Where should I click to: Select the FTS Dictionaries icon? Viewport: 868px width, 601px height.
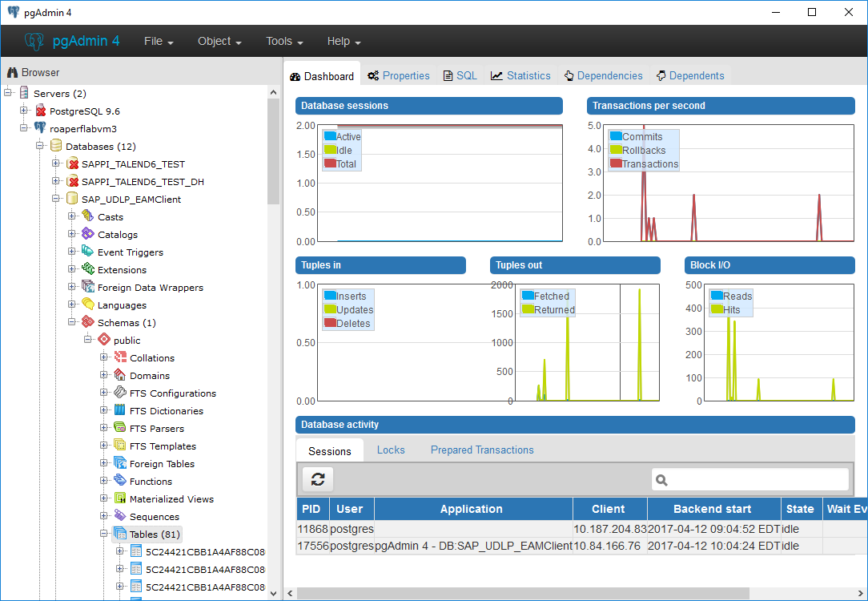[x=120, y=410]
